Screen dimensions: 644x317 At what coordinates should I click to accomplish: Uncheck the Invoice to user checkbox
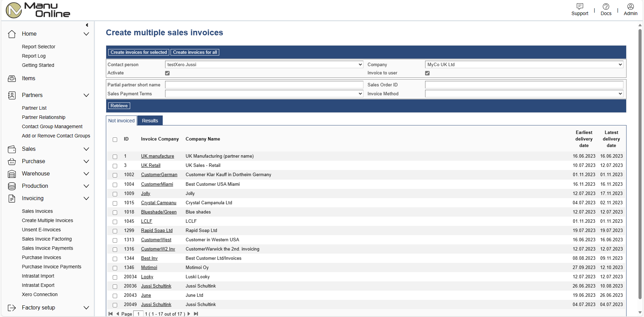pyautogui.click(x=427, y=73)
